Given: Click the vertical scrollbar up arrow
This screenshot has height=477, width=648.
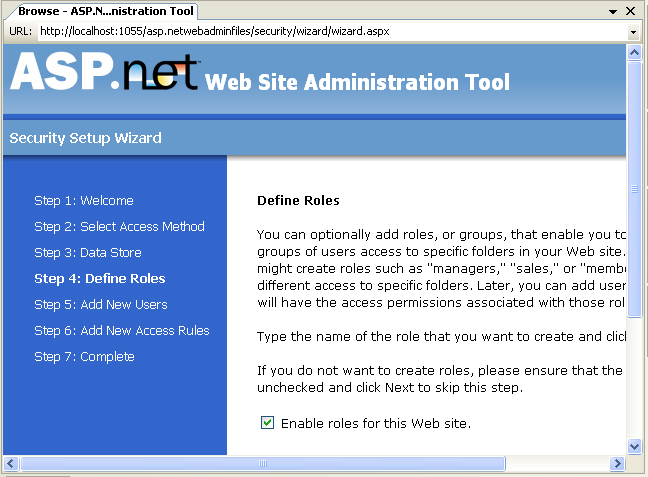Looking at the screenshot, I should pos(634,50).
